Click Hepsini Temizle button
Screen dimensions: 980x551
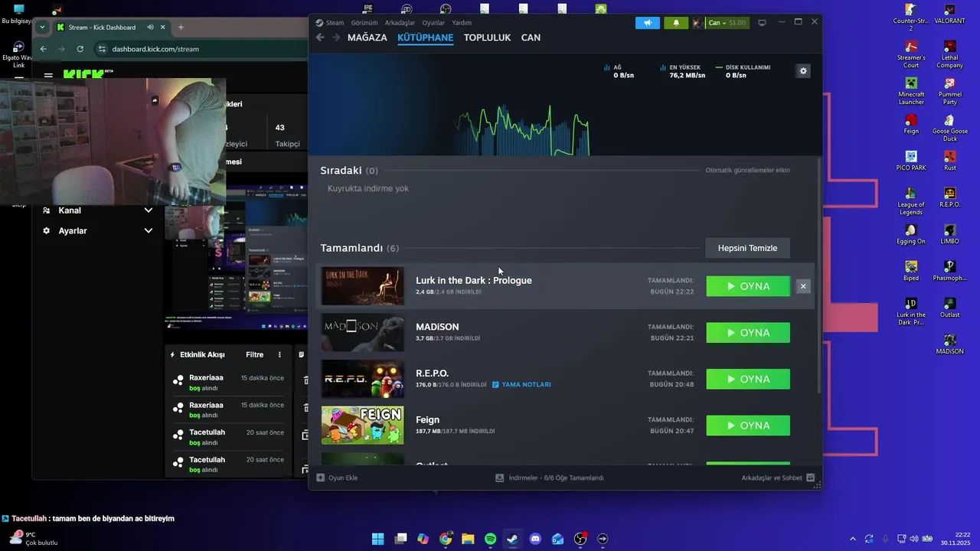(x=747, y=248)
